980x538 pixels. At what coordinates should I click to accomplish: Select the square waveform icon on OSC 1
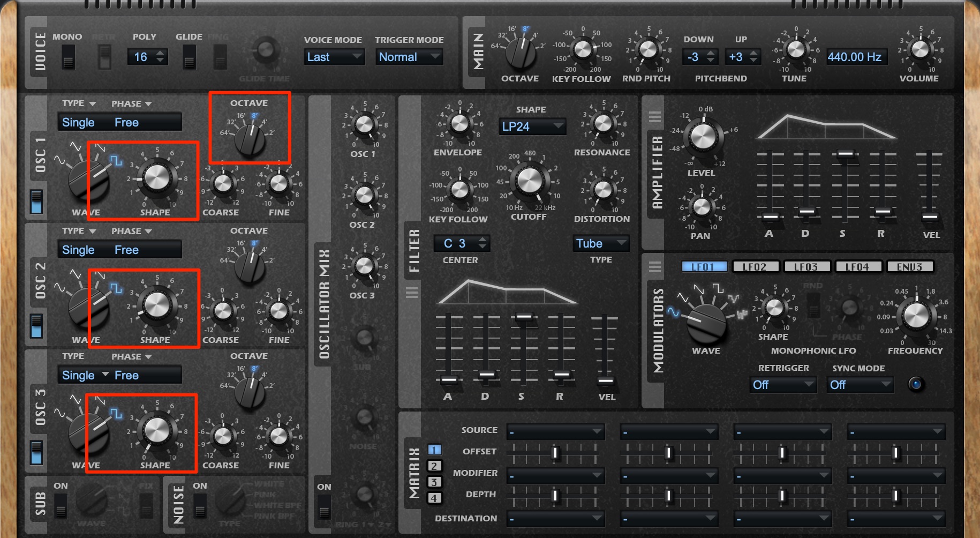coord(116,160)
